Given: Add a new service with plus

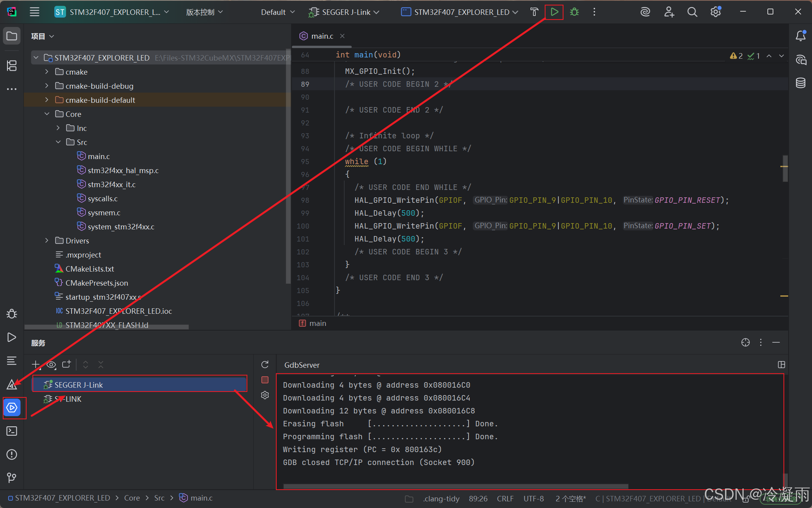Looking at the screenshot, I should pyautogui.click(x=36, y=365).
